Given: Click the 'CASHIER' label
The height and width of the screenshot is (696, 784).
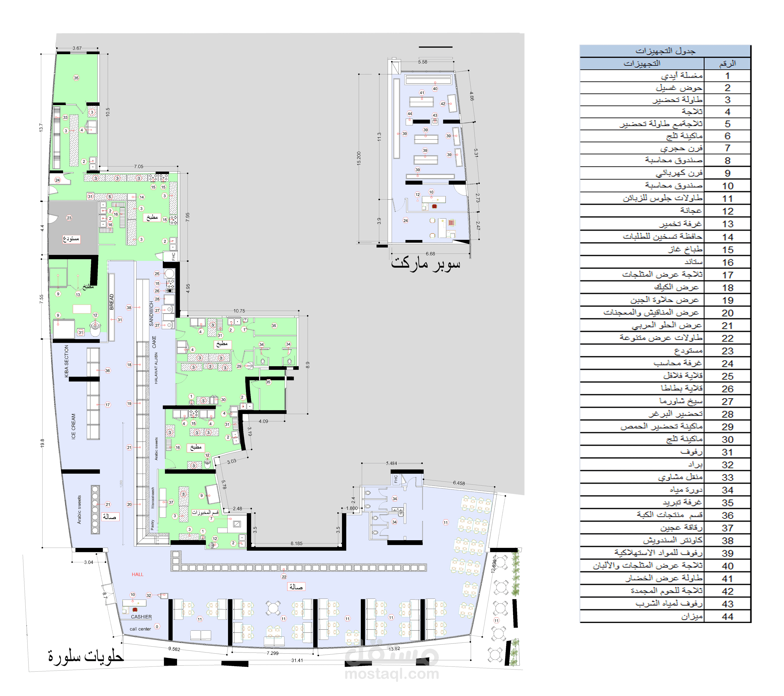Looking at the screenshot, I should [x=141, y=617].
